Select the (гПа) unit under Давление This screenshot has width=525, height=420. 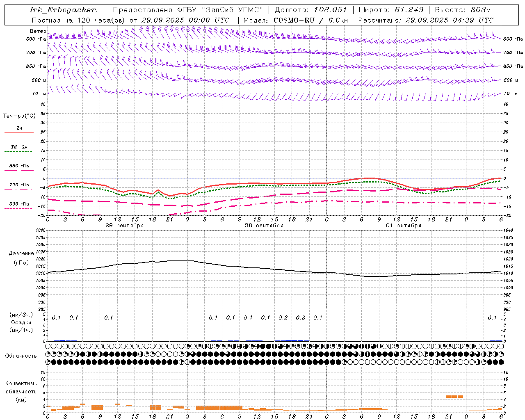21,263
